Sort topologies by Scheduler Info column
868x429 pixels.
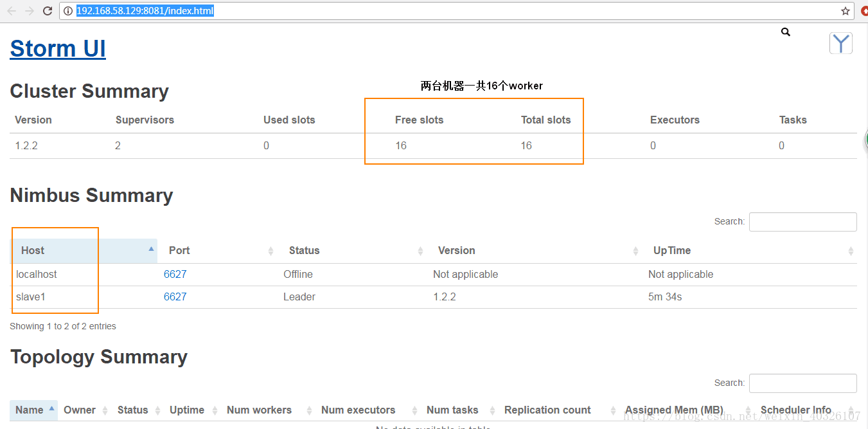(806, 410)
